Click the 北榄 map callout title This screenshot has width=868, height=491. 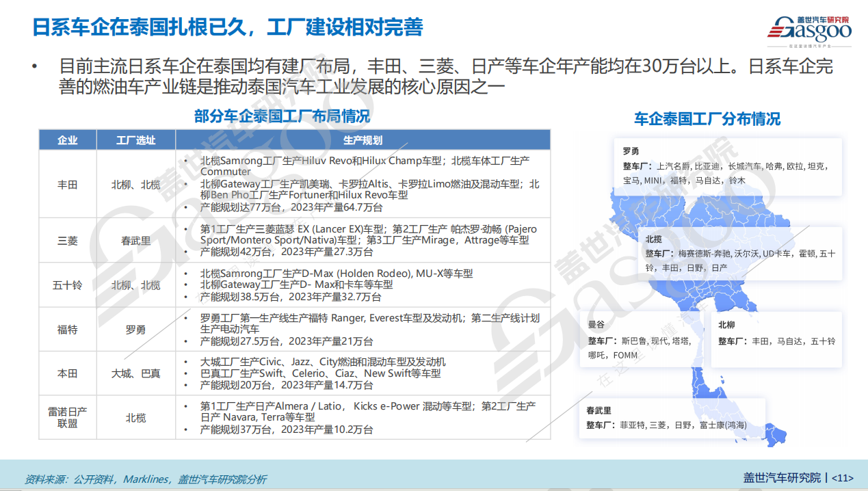coord(653,239)
